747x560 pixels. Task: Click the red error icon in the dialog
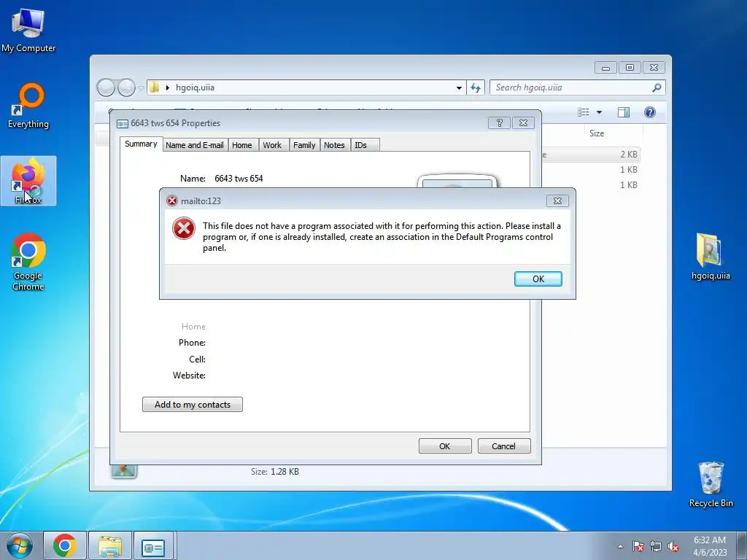coord(184,228)
